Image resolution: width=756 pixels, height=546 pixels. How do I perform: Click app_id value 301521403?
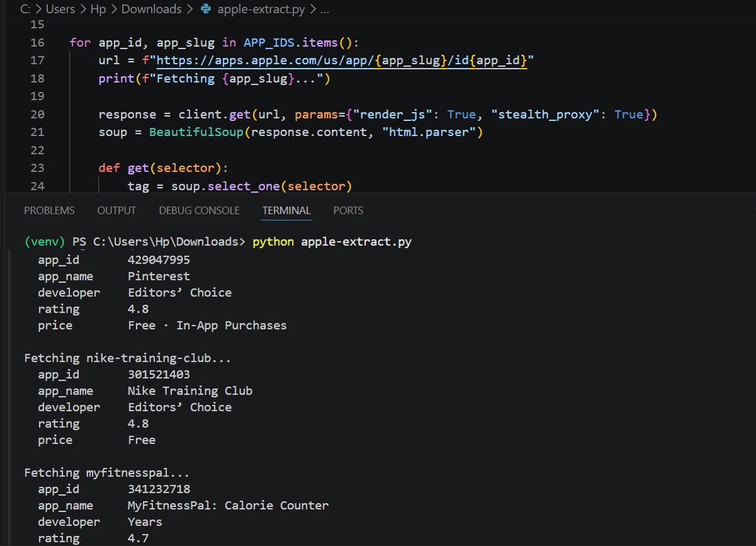[x=159, y=375]
